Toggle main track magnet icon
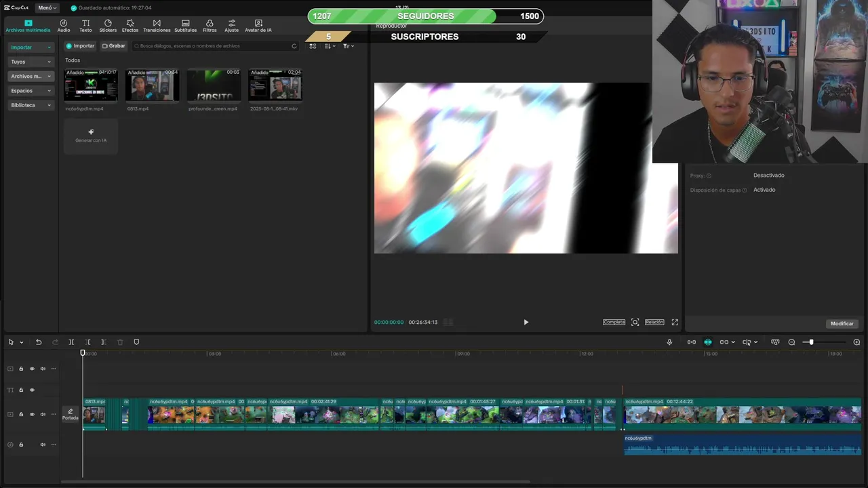Viewport: 868px width, 488px height. pyautogui.click(x=691, y=342)
